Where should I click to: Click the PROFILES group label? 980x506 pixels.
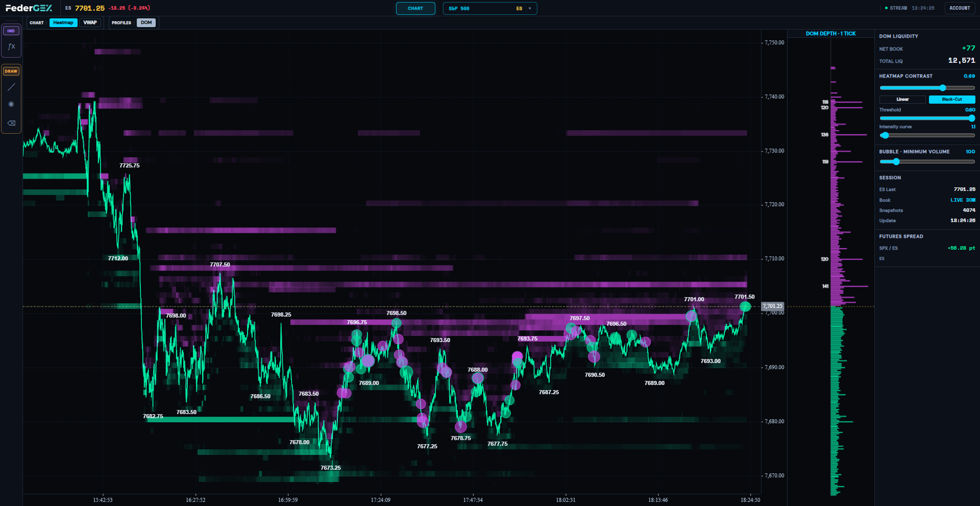click(121, 22)
